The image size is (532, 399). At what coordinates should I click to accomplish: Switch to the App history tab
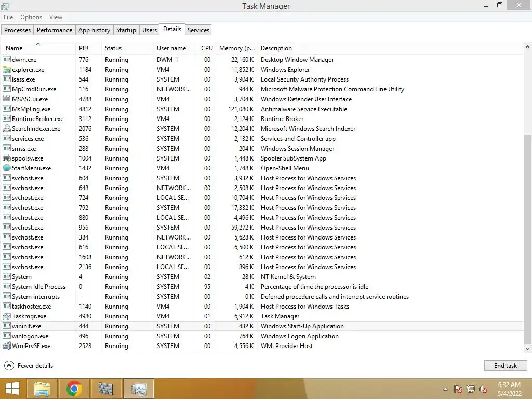[95, 30]
